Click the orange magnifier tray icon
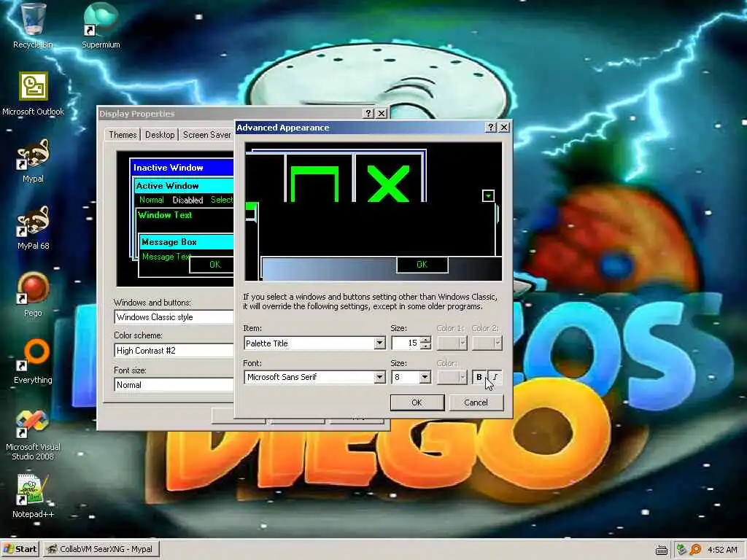The width and height of the screenshot is (747, 560). 695,550
